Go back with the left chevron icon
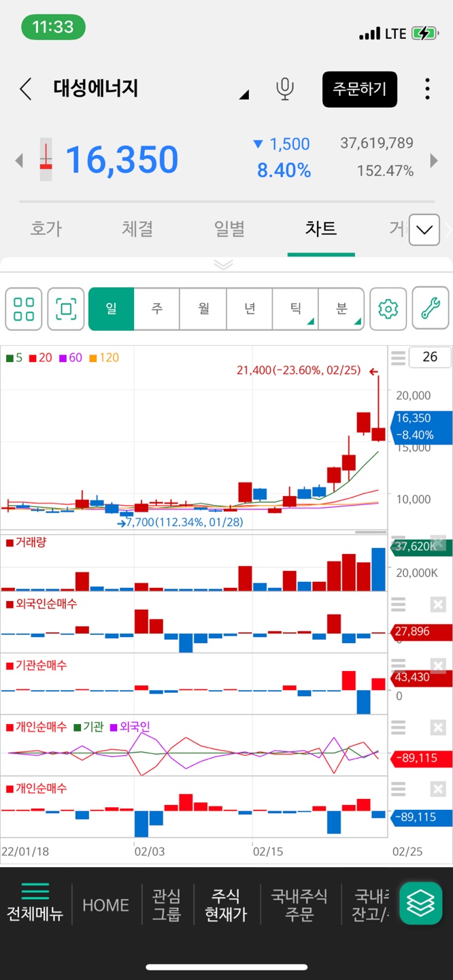 point(26,89)
